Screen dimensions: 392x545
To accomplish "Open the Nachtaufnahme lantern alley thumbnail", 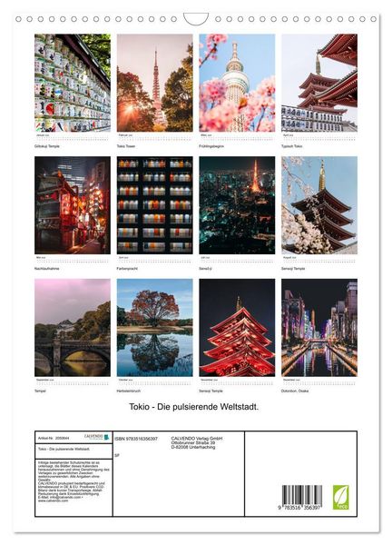I will (73, 205).
